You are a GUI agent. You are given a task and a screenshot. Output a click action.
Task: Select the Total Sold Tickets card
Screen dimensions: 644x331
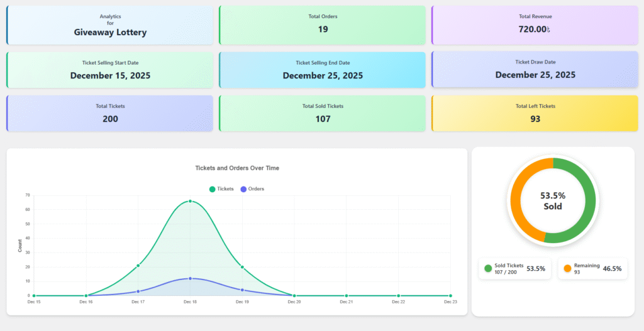click(x=322, y=113)
